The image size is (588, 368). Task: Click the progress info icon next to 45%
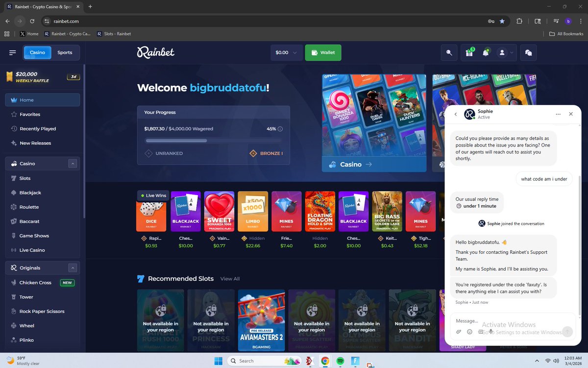(x=280, y=129)
